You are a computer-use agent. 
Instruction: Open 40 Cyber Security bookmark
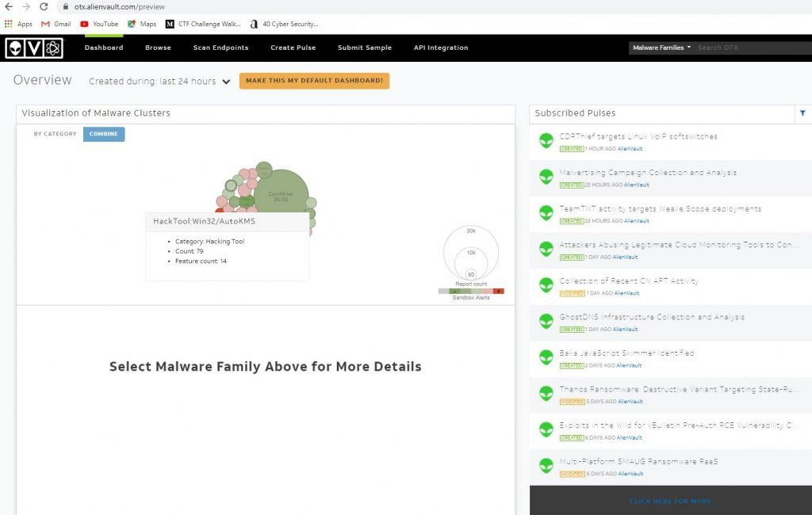(284, 24)
